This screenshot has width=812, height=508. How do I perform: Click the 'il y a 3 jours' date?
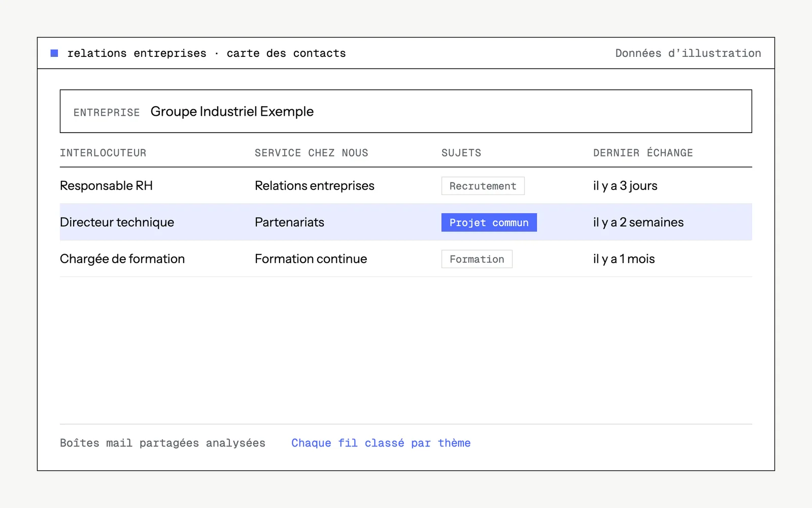pyautogui.click(x=625, y=186)
